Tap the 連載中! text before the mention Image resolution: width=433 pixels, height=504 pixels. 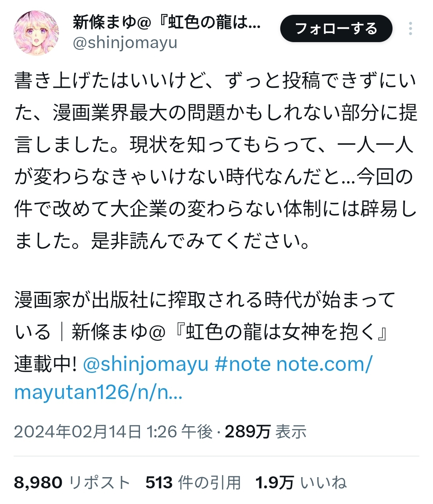(x=45, y=364)
